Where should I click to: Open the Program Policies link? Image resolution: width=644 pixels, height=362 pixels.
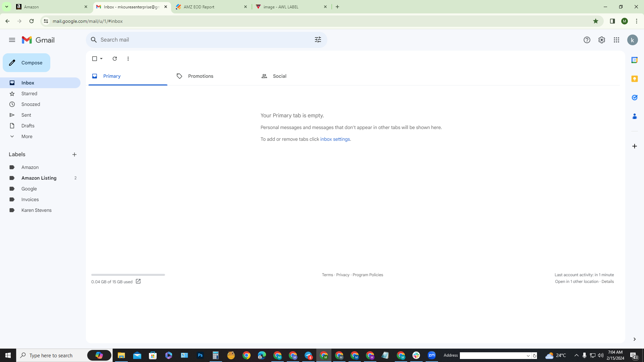[x=368, y=275]
